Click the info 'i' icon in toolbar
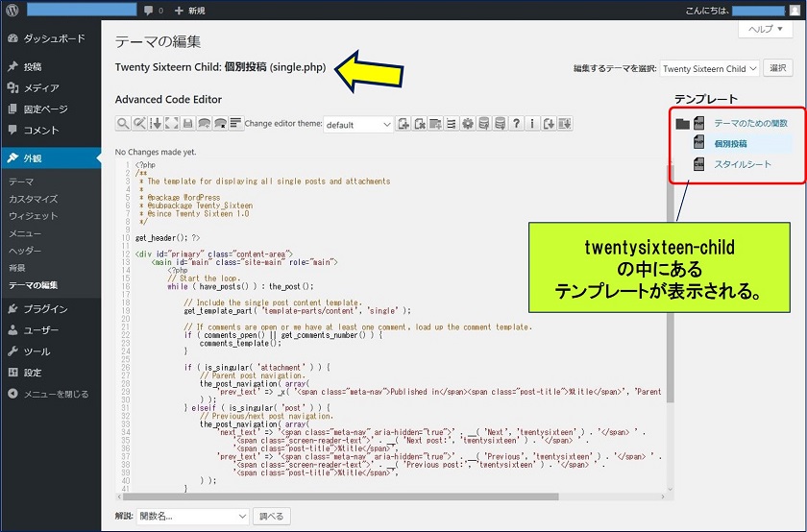The width and height of the screenshot is (807, 532). (532, 124)
